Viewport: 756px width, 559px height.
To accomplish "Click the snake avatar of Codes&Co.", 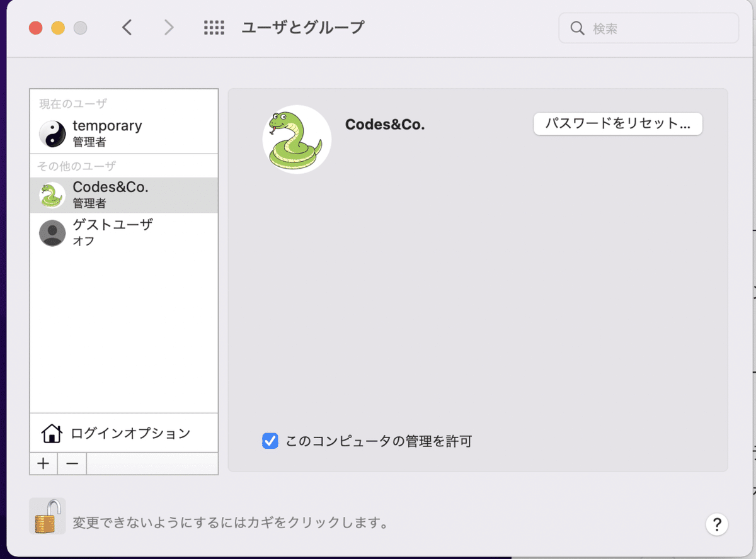I will [52, 195].
